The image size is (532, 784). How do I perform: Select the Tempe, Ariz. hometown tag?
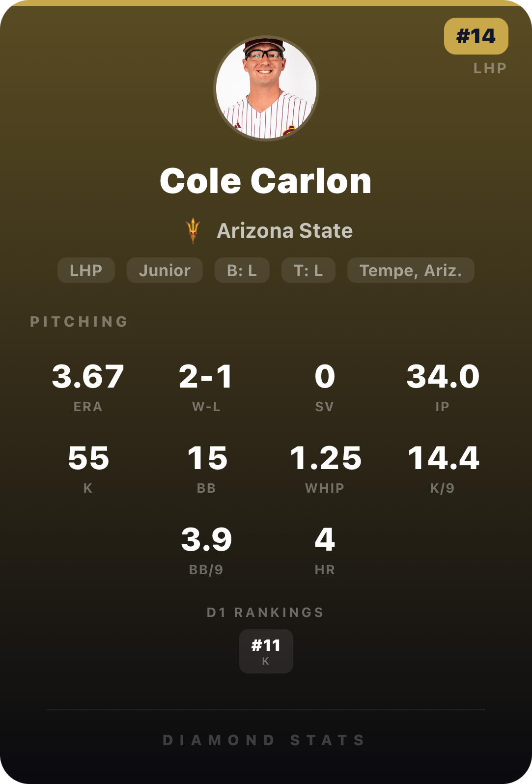(411, 270)
